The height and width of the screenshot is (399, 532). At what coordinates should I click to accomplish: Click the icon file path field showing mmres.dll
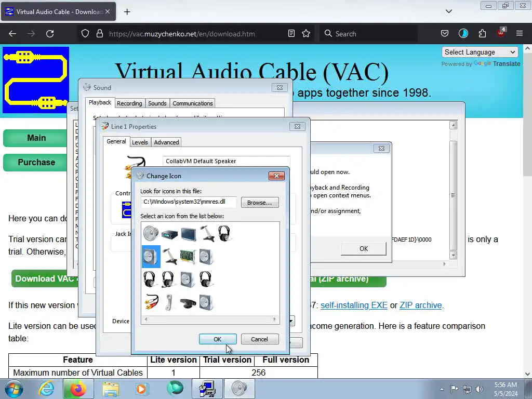point(189,202)
